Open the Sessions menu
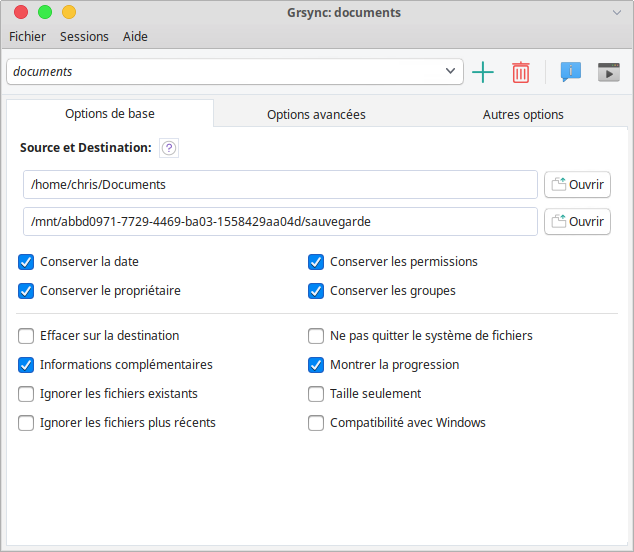The width and height of the screenshot is (634, 552). (x=84, y=37)
